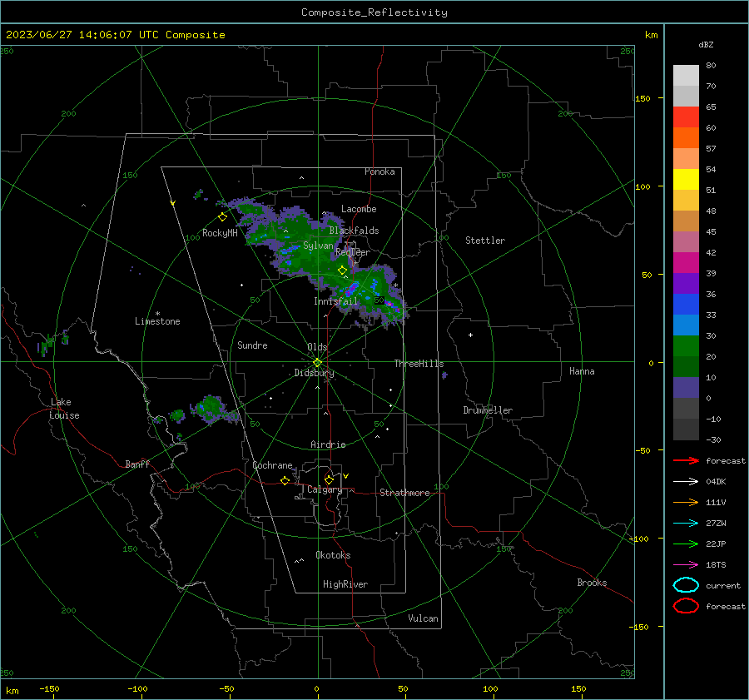The height and width of the screenshot is (700, 749).
Task: Pick the yellow 51-54 dBZ swatch
Action: click(686, 180)
